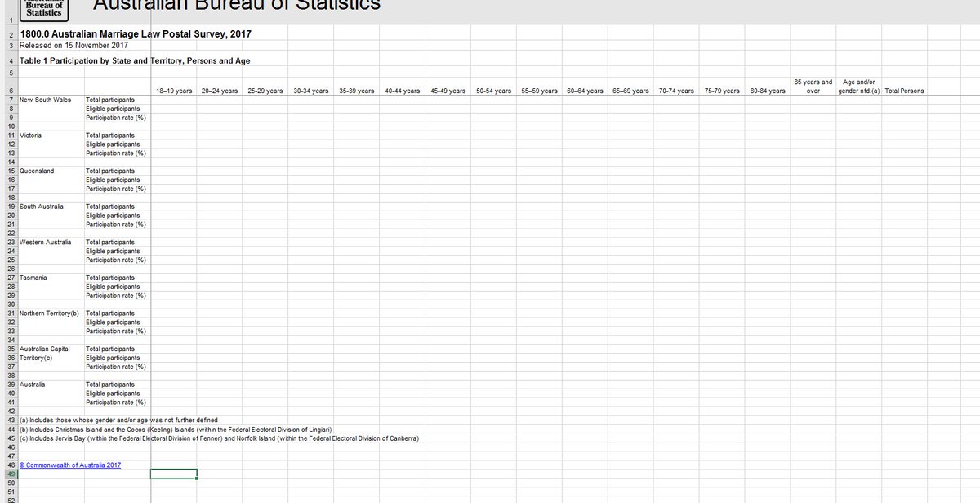This screenshot has height=503, width=980.
Task: Click 'Total participants' for New South Wales
Action: (x=110, y=100)
